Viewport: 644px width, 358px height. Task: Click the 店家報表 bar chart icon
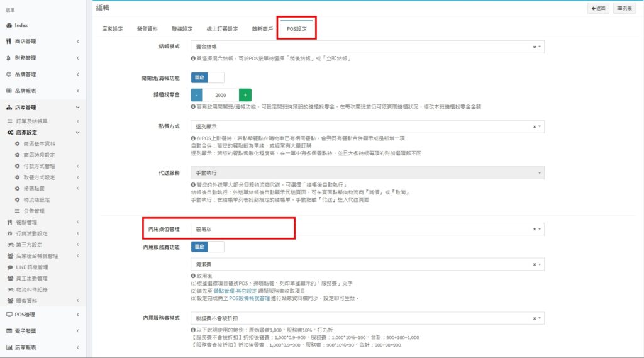pyautogui.click(x=9, y=347)
